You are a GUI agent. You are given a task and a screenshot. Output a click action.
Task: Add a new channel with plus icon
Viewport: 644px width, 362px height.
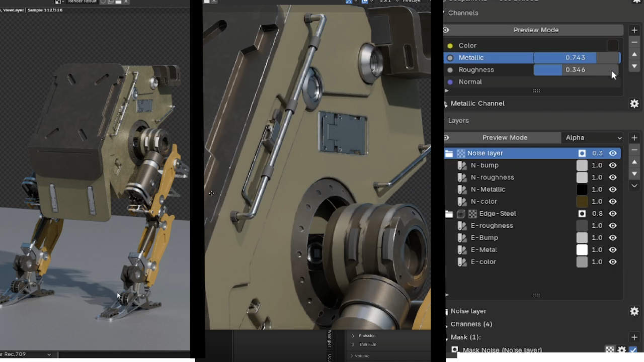point(634,30)
